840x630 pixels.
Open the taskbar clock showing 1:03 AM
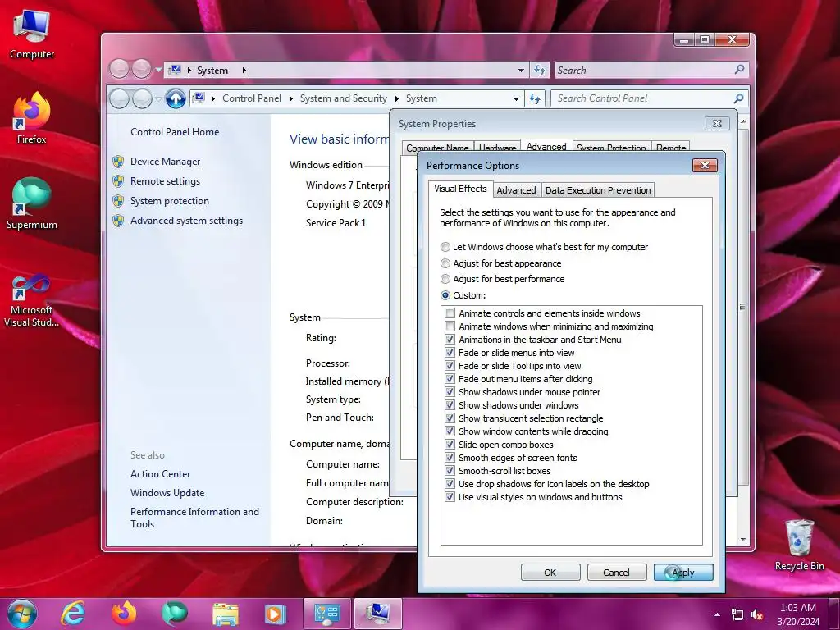click(798, 614)
